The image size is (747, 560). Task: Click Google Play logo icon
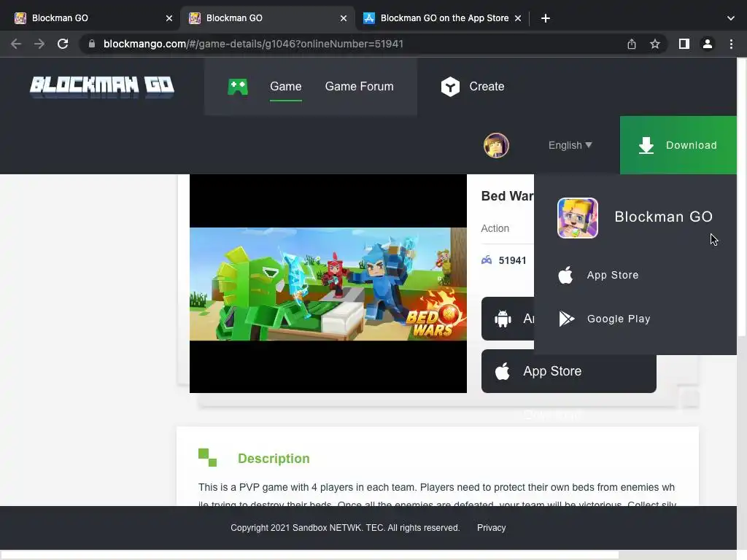(566, 319)
